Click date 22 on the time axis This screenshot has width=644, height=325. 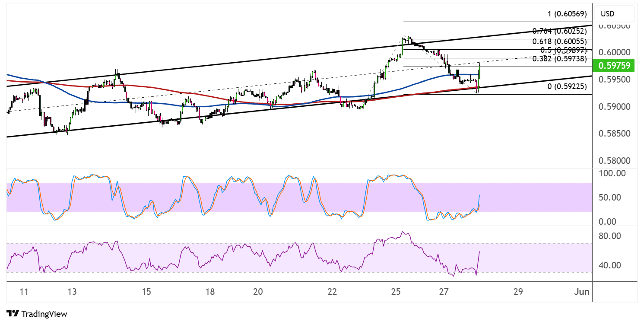(x=332, y=292)
